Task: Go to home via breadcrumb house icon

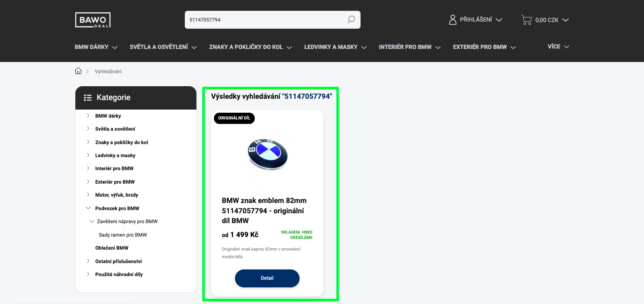Action: (78, 71)
